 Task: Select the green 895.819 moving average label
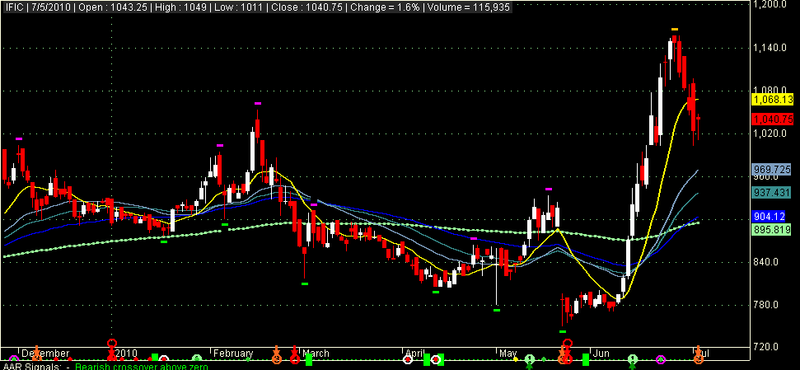pyautogui.click(x=772, y=230)
